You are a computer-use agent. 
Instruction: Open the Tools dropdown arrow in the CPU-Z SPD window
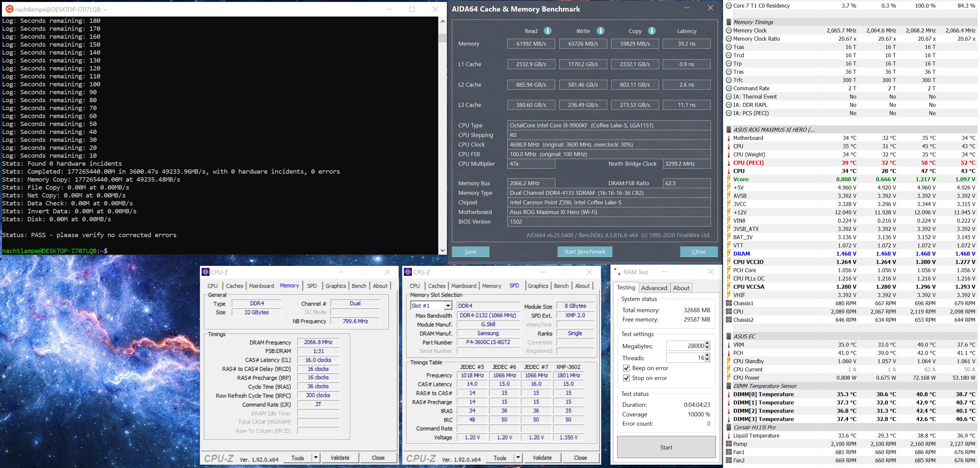(x=518, y=457)
